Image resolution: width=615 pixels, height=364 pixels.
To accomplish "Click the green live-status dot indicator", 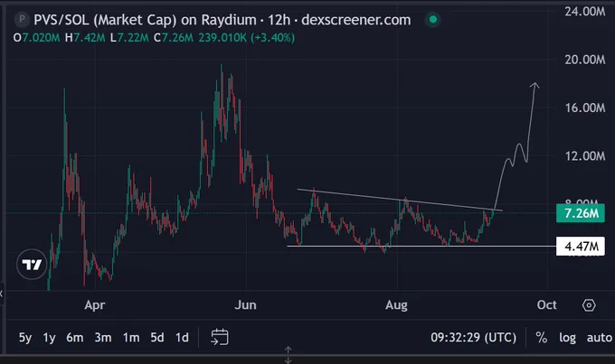I will pos(433,20).
